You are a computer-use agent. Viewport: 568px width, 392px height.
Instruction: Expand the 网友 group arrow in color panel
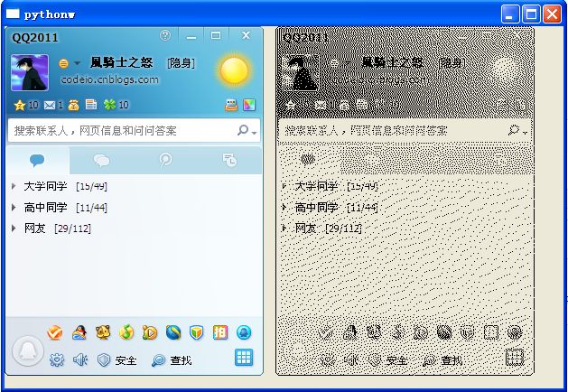[14, 229]
